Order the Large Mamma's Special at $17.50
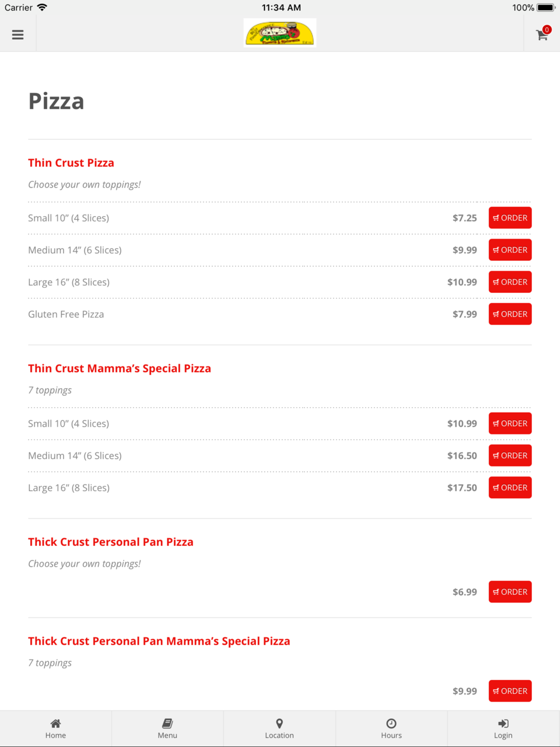This screenshot has width=560, height=747. click(x=510, y=488)
